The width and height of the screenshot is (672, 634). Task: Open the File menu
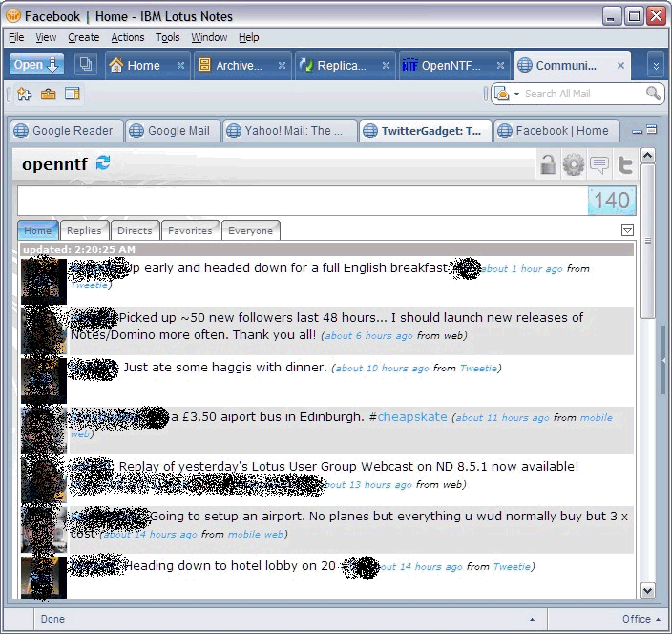point(16,38)
